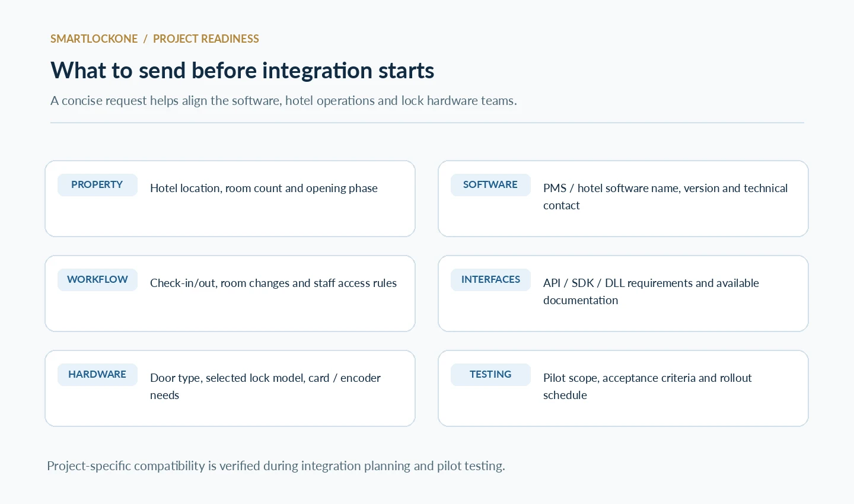Click the footer note 'Project-specific compatibility is verified'
Viewport: 854px width, 504px height.
click(x=276, y=466)
